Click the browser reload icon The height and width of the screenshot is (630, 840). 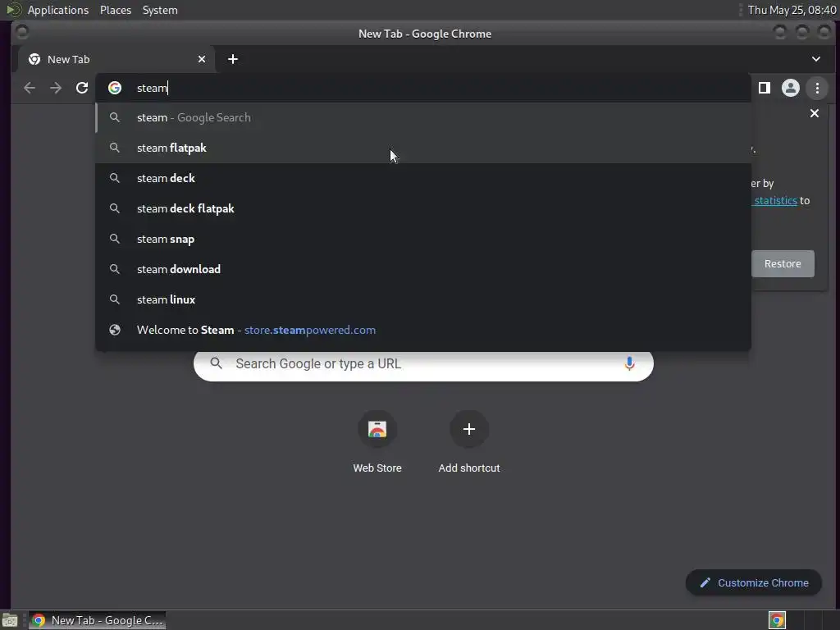pos(82,88)
